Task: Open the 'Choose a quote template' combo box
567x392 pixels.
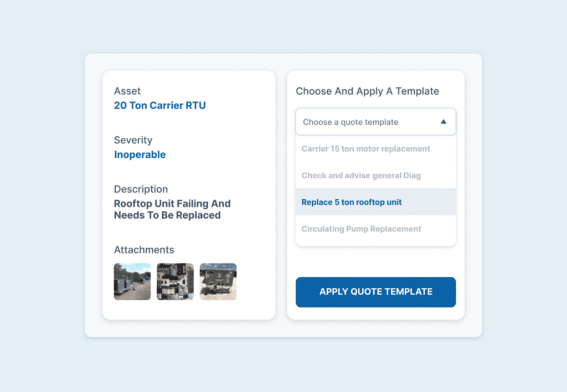Action: click(x=365, y=122)
